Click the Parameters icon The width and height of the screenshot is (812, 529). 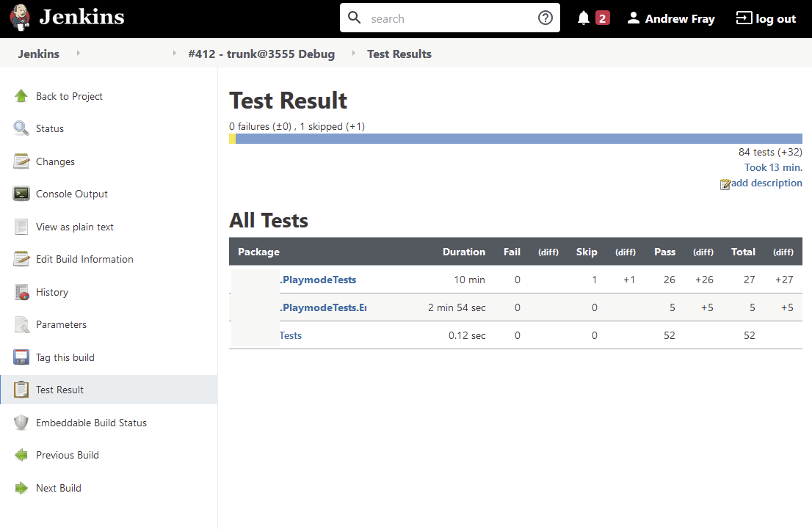pyautogui.click(x=22, y=324)
